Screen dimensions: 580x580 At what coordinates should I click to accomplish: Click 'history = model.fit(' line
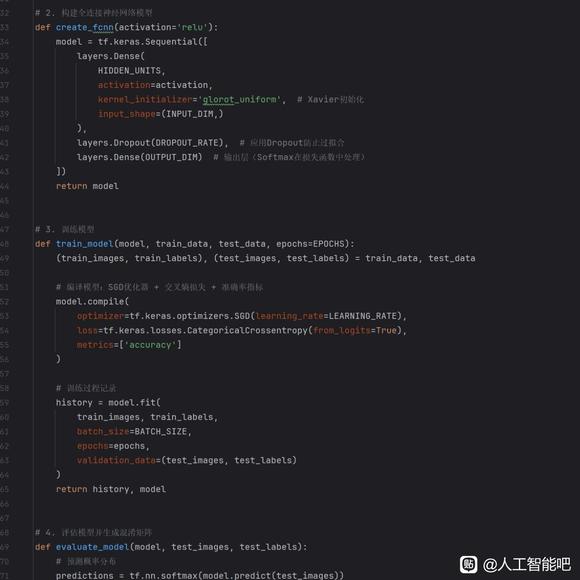(x=108, y=402)
